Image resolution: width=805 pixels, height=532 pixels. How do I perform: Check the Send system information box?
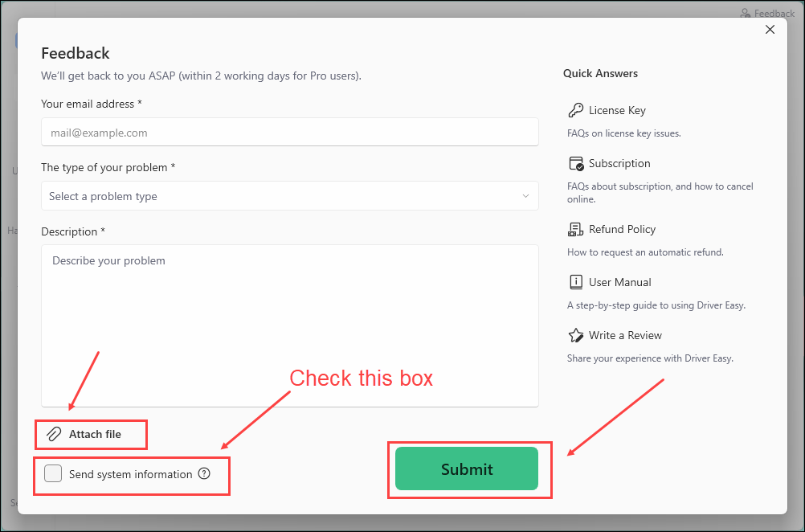pyautogui.click(x=53, y=474)
